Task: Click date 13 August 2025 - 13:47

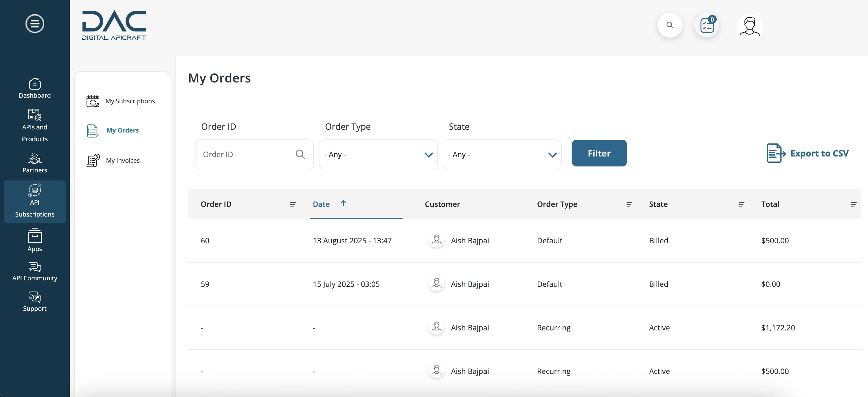Action: click(x=352, y=241)
